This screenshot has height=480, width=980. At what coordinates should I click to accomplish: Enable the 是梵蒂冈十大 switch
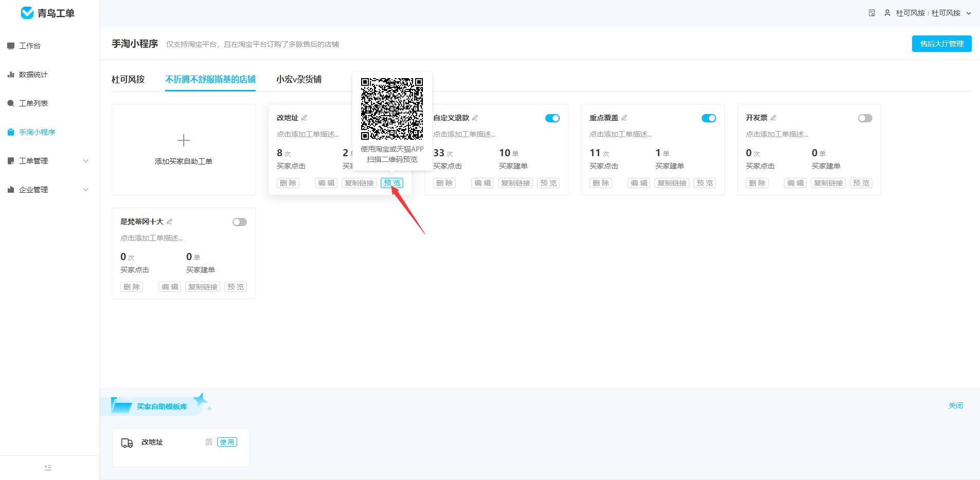(240, 222)
